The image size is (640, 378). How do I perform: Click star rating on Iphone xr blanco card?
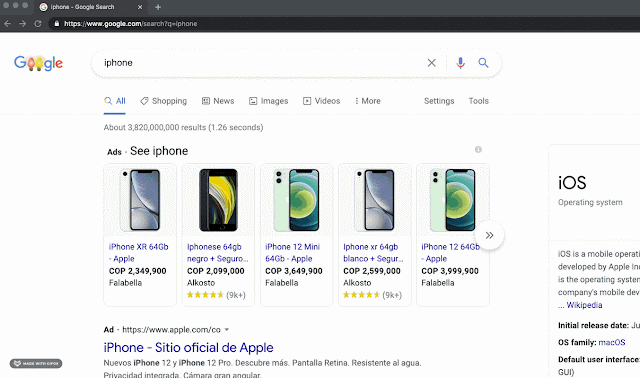362,295
